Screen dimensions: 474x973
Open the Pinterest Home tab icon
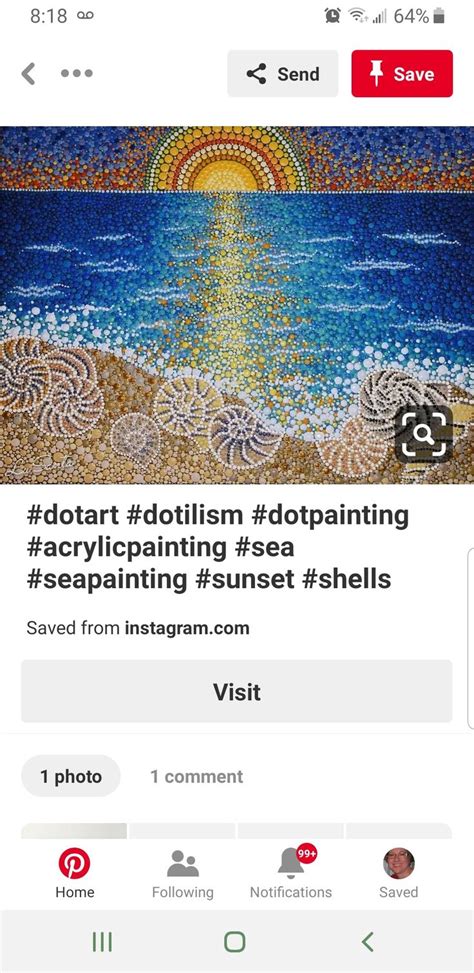coord(74,863)
